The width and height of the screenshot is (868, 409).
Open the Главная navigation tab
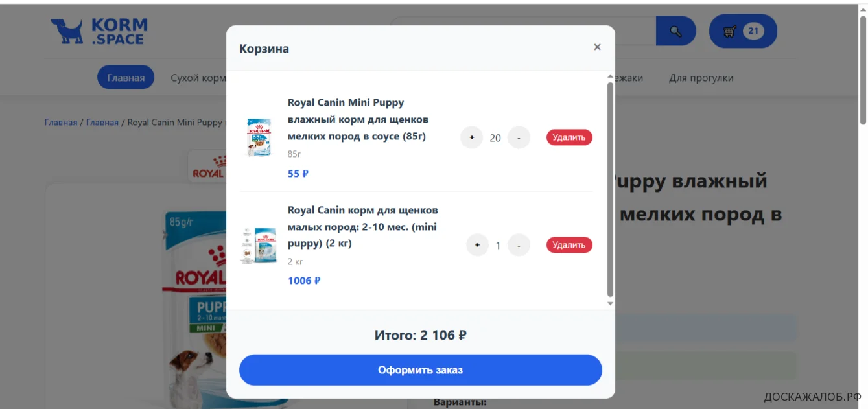126,78
